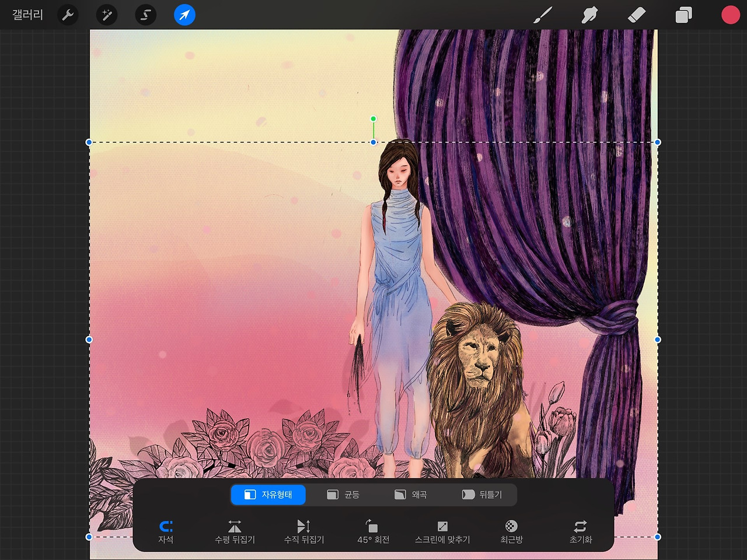The height and width of the screenshot is (560, 747).
Task: Select the Paint brush tool
Action: click(543, 15)
